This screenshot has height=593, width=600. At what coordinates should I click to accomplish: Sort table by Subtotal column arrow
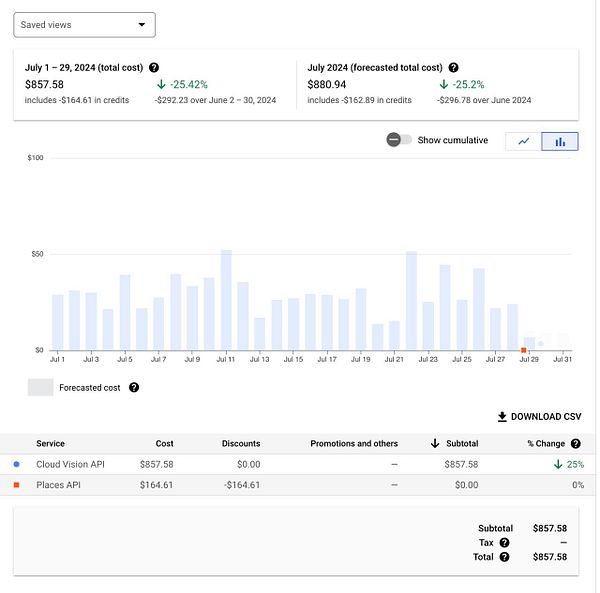pyautogui.click(x=435, y=443)
